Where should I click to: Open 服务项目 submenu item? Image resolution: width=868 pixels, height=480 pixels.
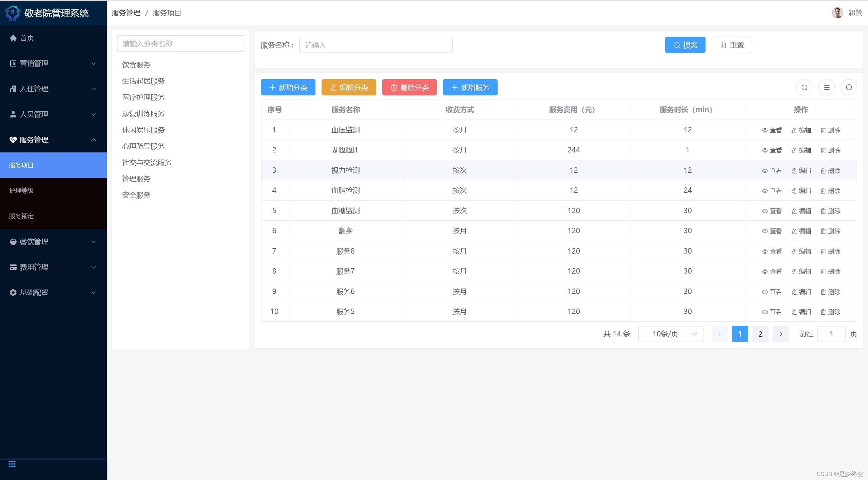click(53, 165)
